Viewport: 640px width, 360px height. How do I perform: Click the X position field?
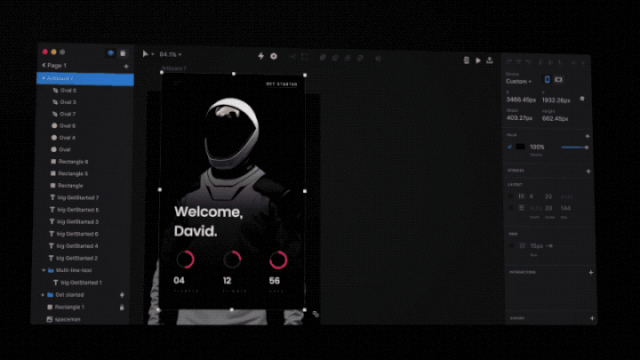[x=521, y=100]
